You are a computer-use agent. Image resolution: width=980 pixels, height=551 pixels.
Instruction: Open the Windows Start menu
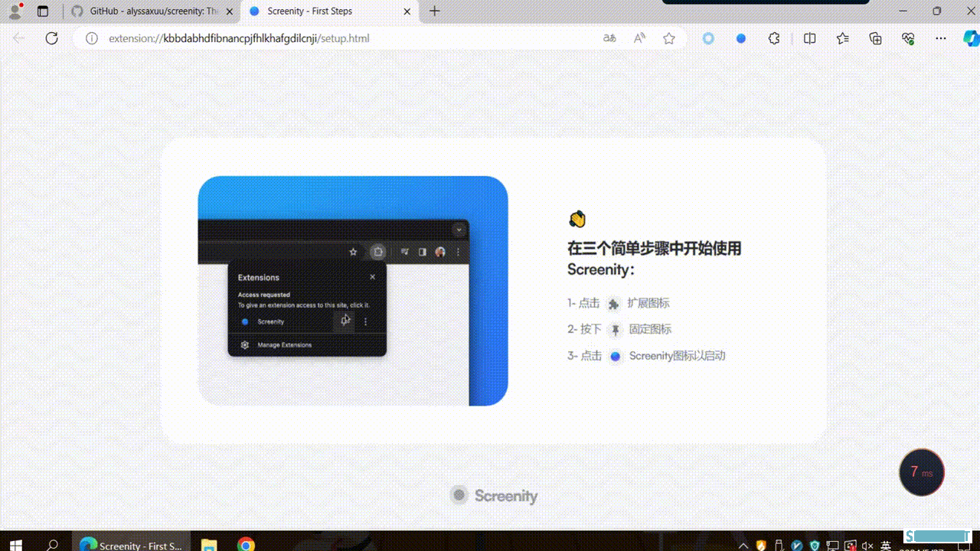click(15, 545)
